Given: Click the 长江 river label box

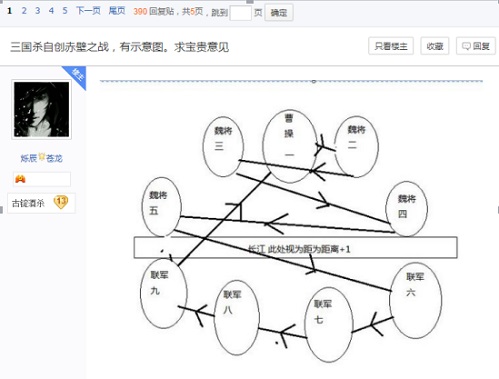Looking at the screenshot, I should 295,247.
